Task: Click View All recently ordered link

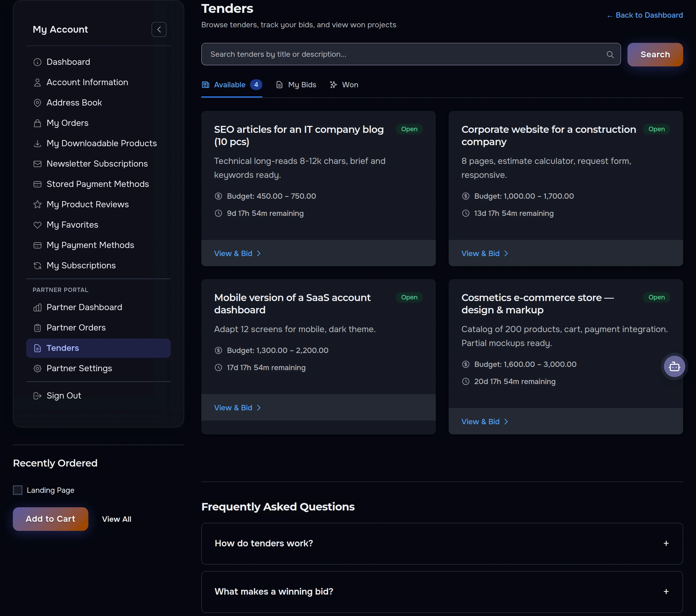Action: 117,519
